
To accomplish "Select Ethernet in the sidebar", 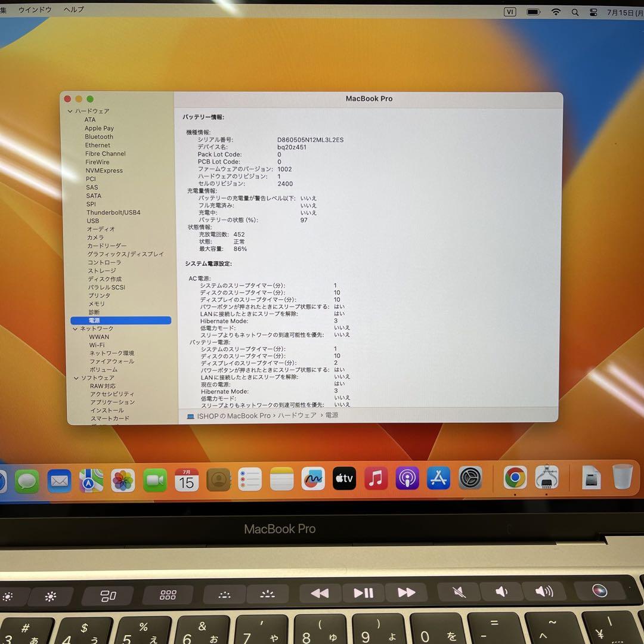I will coord(98,145).
